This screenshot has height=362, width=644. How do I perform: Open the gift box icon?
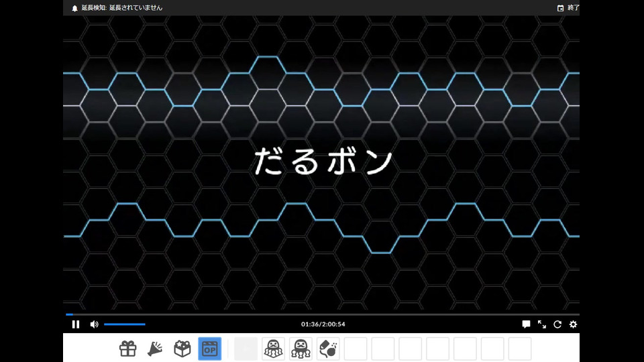tap(127, 349)
